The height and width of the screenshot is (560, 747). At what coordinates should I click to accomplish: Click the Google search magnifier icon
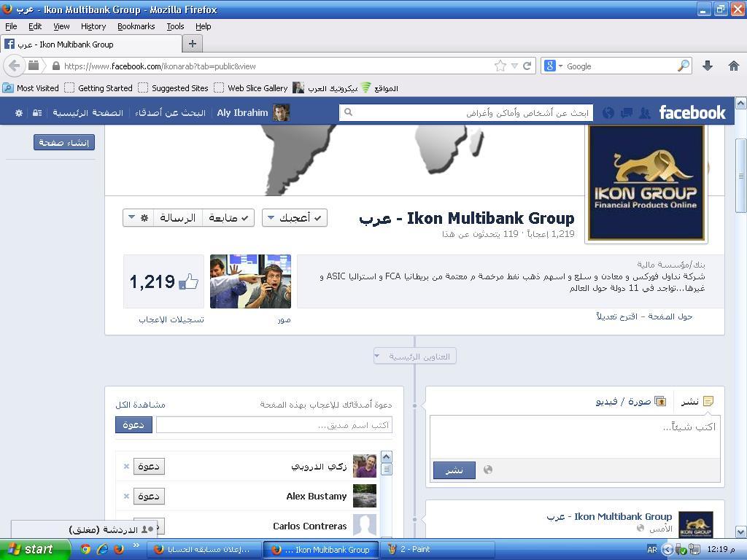[x=683, y=66]
